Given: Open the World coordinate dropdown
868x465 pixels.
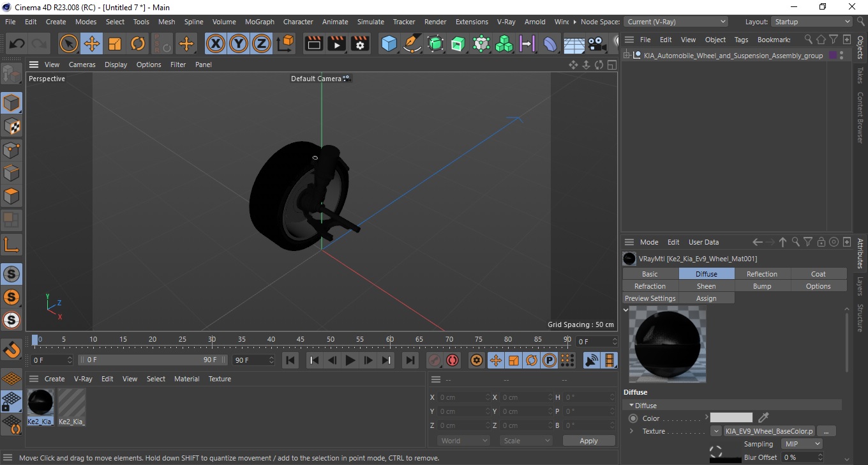Looking at the screenshot, I should [463, 441].
